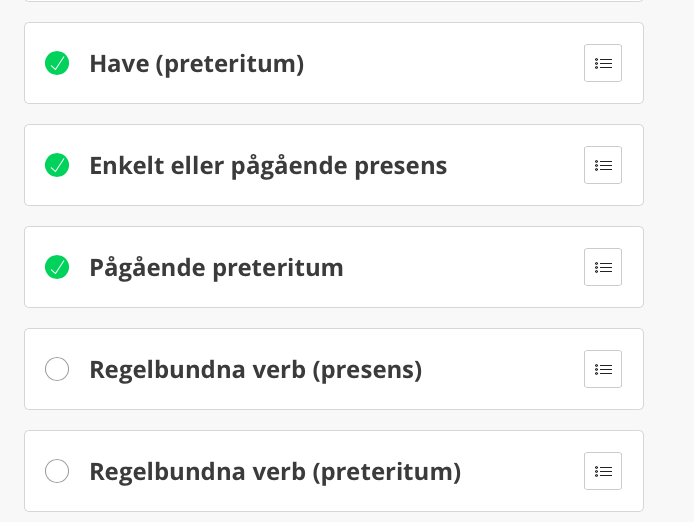Open the Have (preteritum) lesson title
The height and width of the screenshot is (522, 694).
click(197, 64)
